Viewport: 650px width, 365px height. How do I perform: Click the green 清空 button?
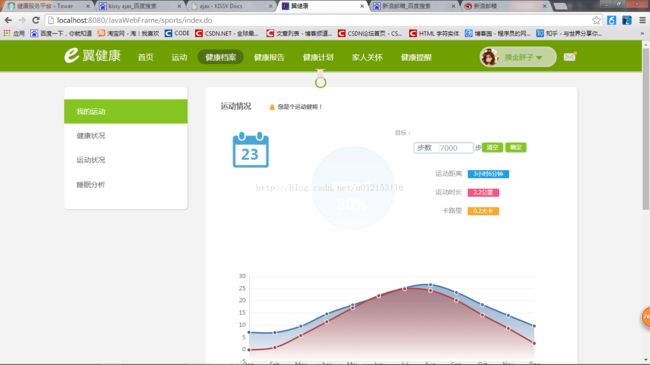coord(492,148)
